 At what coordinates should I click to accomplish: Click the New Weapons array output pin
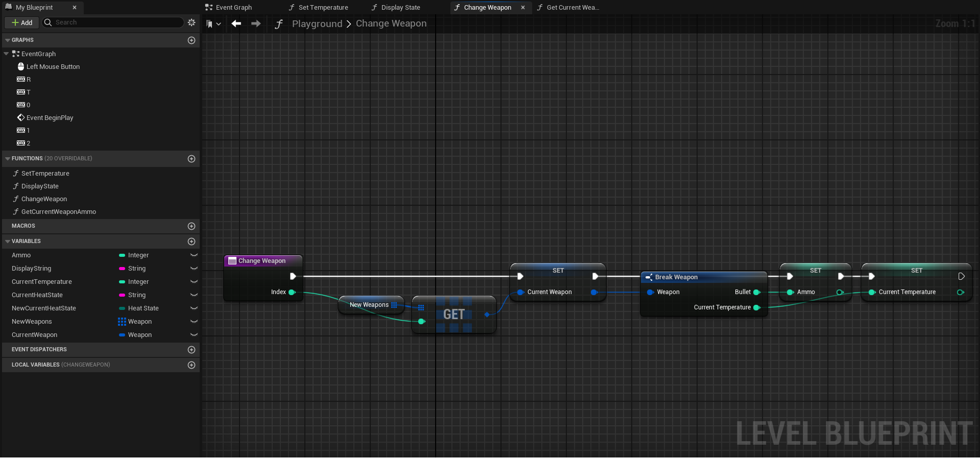(x=394, y=305)
